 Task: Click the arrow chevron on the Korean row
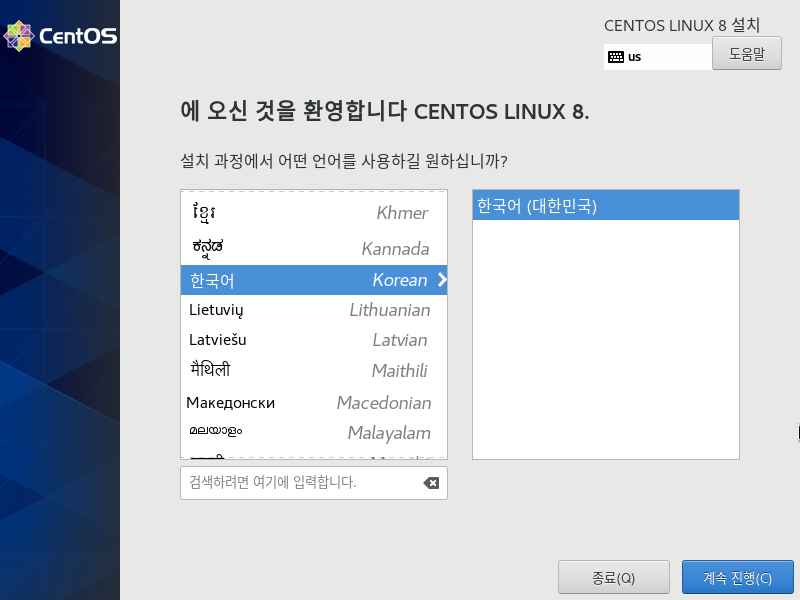[442, 280]
